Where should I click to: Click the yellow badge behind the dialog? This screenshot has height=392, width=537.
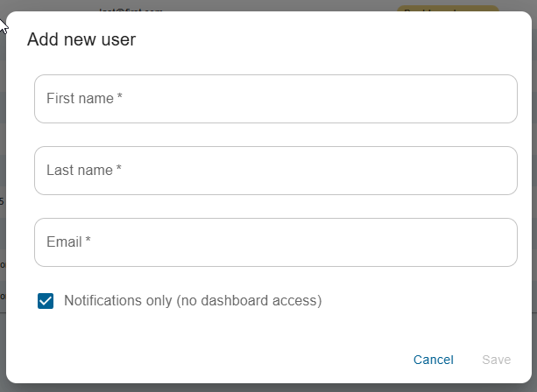point(448,8)
